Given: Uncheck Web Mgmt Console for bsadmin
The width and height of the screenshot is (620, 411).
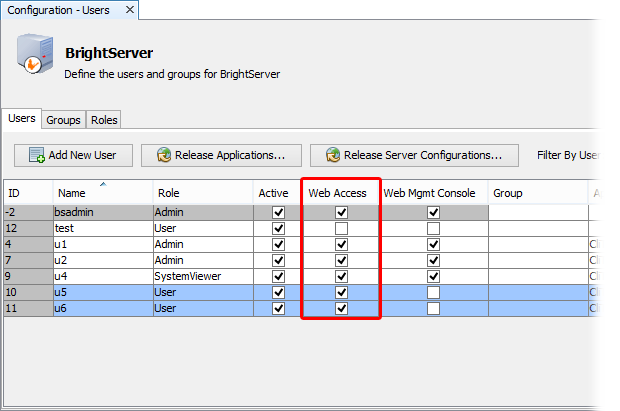Looking at the screenshot, I should (433, 212).
